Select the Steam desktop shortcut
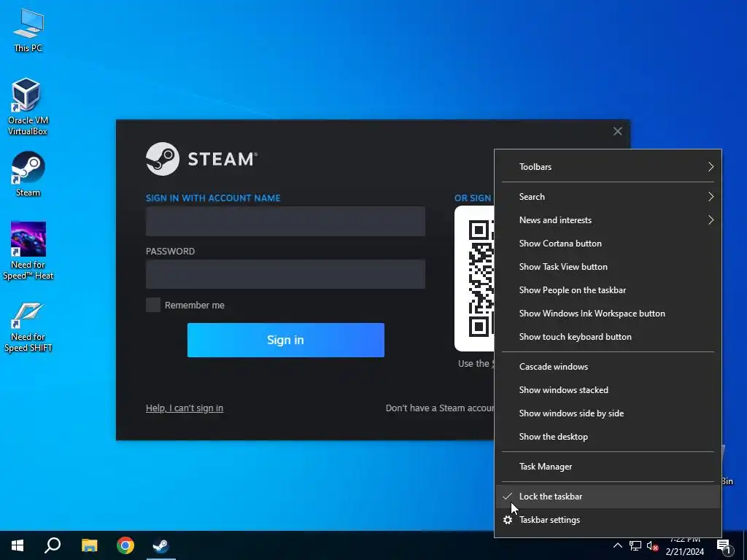 tap(28, 174)
